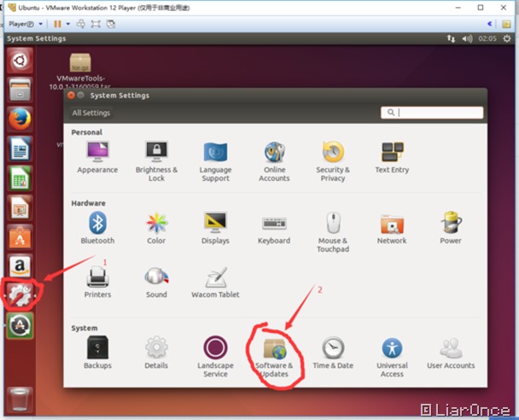This screenshot has height=420, width=519.
Task: Open Language Support panel
Action: [215, 161]
